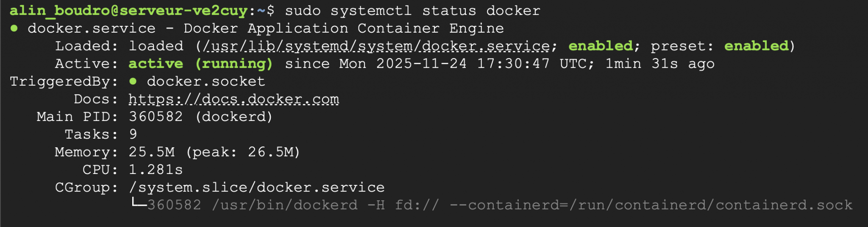Click the /system.slice/docker.service CGroup path
This screenshot has width=868, height=227.
point(256,188)
